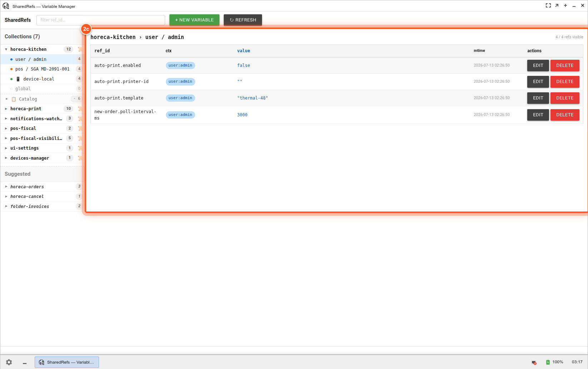
Task: Edit the auto-print.enabled variable
Action: point(538,65)
